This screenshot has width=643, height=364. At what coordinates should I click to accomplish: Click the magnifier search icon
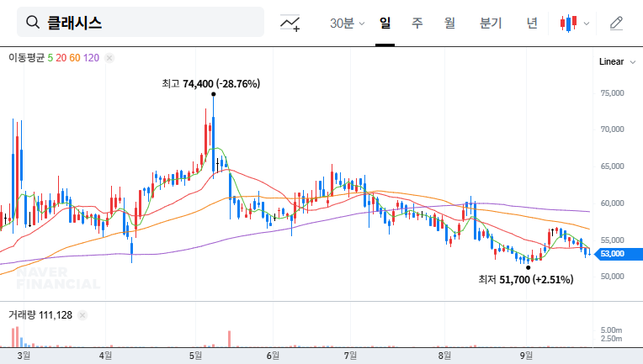click(x=33, y=23)
